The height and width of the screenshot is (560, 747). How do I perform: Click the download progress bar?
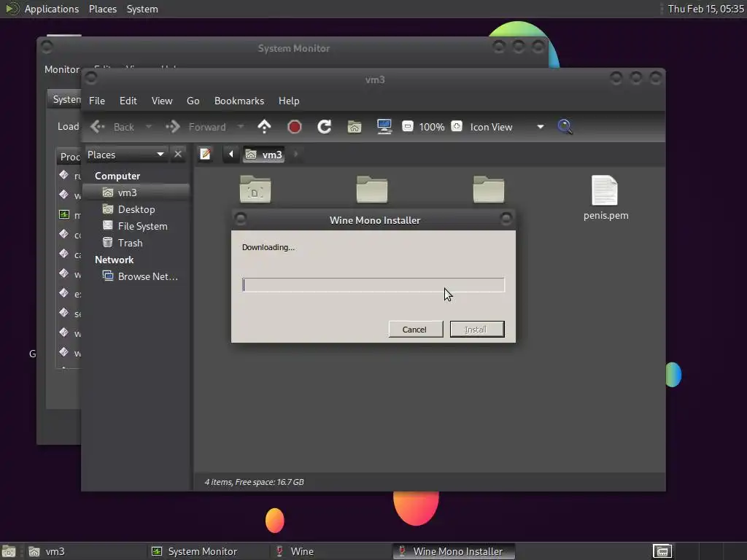[x=373, y=285]
